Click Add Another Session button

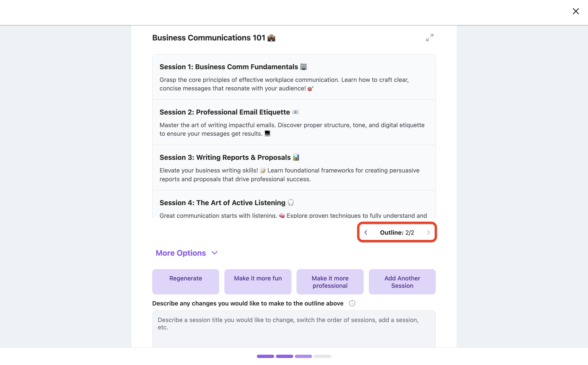402,282
